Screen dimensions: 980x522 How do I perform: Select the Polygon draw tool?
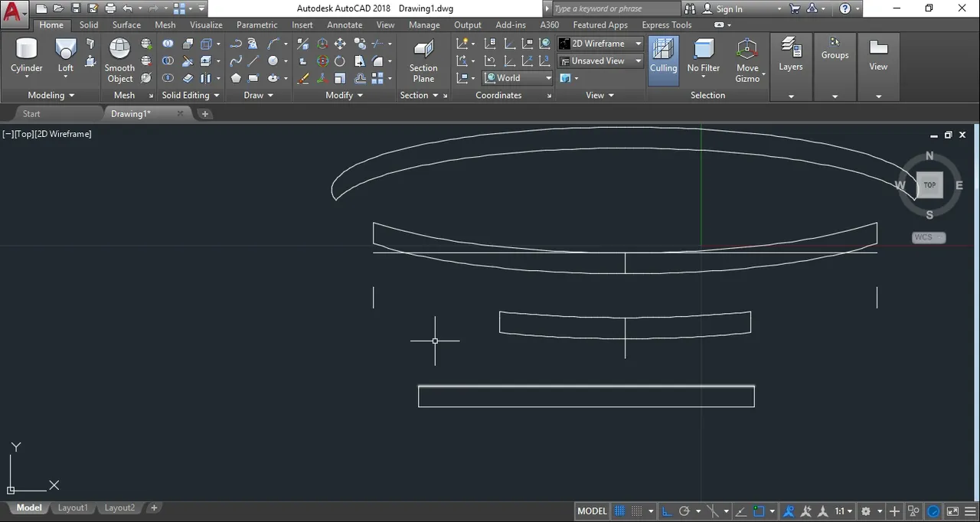[x=236, y=78]
